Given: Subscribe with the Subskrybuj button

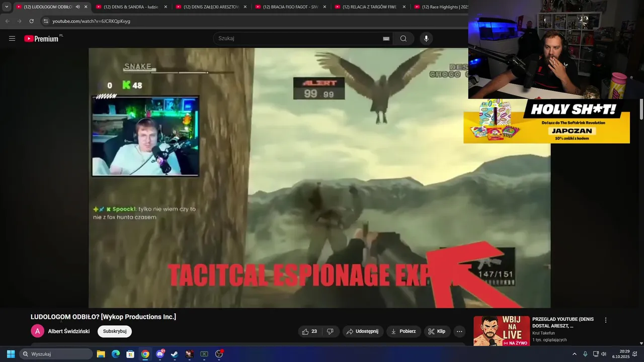Looking at the screenshot, I should [x=115, y=331].
